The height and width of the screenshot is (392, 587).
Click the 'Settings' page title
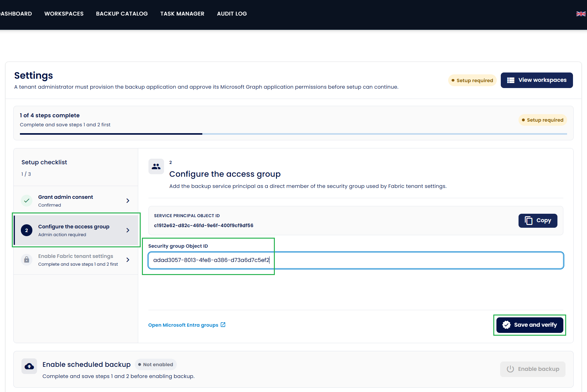[34, 76]
